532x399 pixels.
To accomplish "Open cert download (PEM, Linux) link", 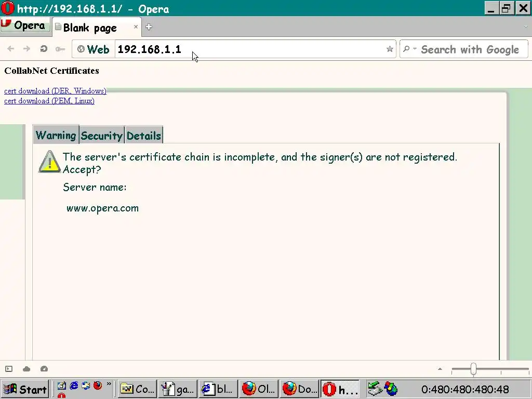I will point(49,101).
